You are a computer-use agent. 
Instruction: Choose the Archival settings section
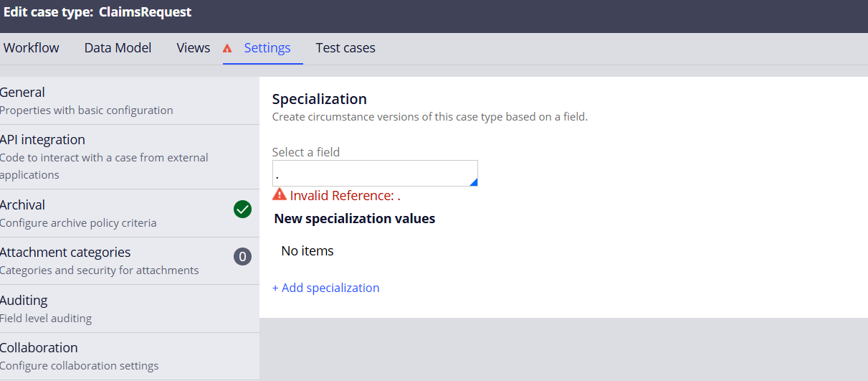coord(86,213)
